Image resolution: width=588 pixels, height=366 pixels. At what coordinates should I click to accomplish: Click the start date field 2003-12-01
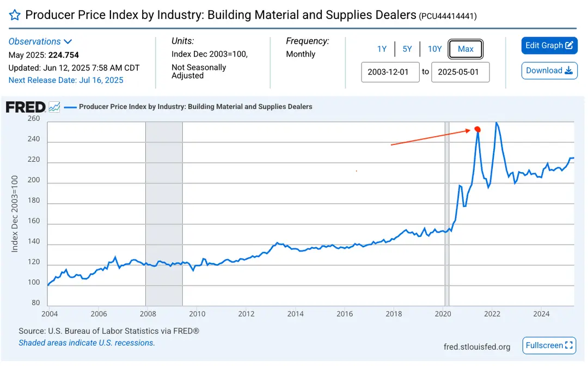[x=390, y=72]
